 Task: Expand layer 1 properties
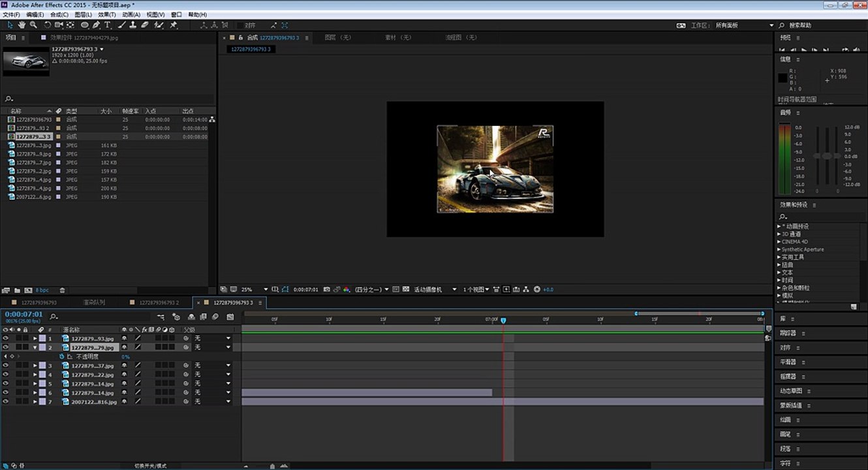(x=35, y=339)
